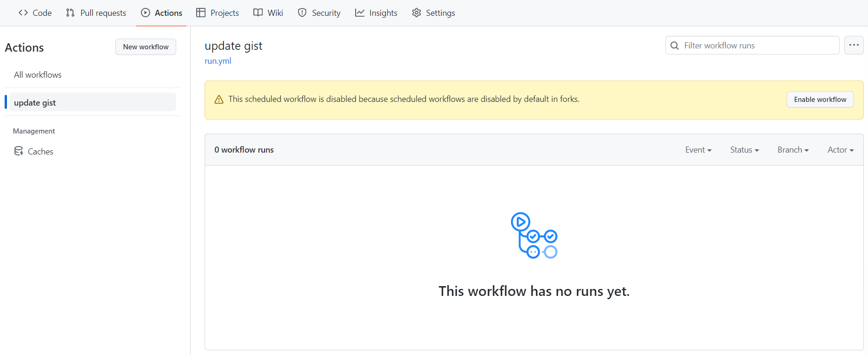Select the Actions tab

161,13
